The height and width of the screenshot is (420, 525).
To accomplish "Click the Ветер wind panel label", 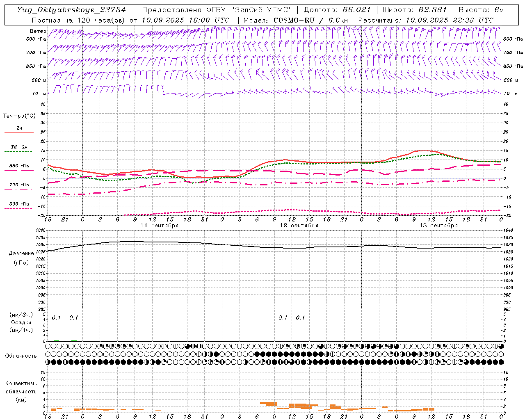I will [x=38, y=31].
